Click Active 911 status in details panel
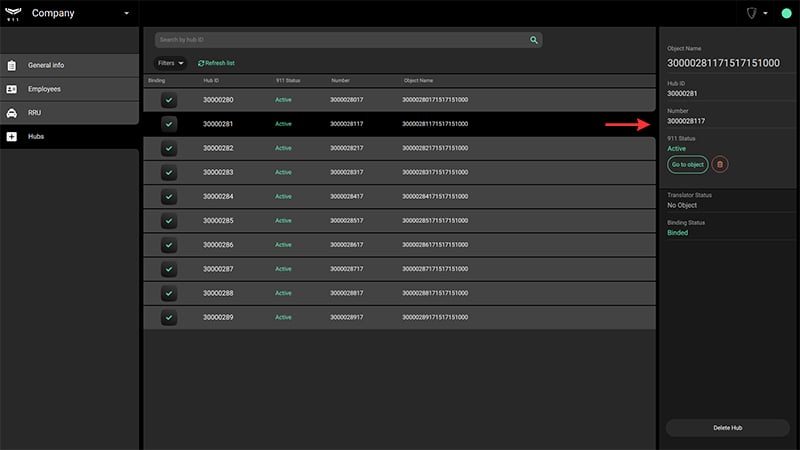This screenshot has height=450, width=800. coord(676,148)
